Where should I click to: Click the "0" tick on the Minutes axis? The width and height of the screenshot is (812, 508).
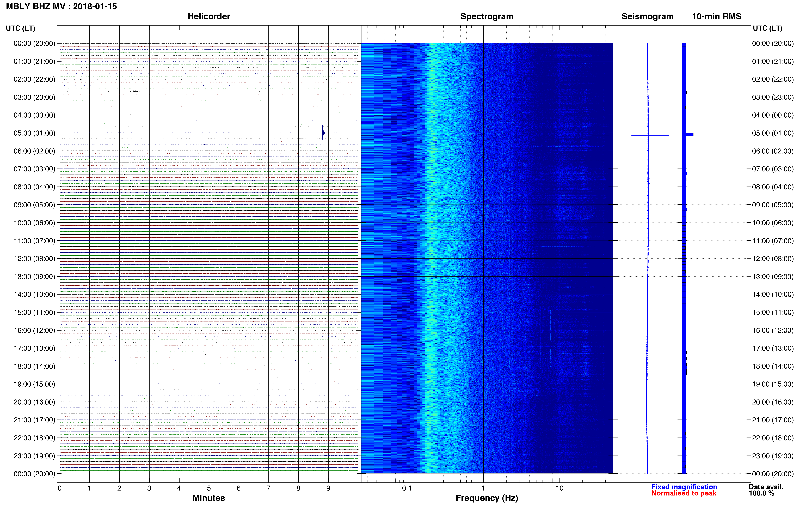point(59,488)
